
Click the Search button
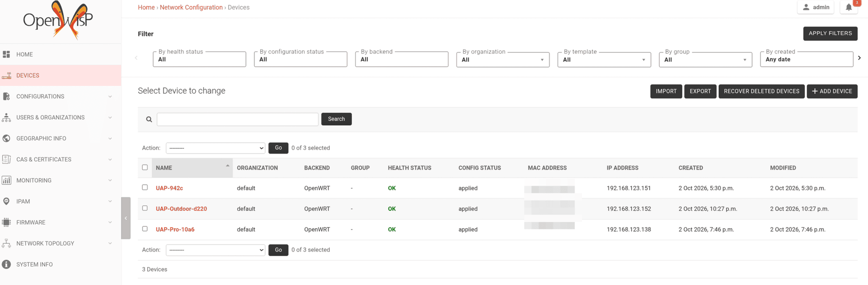[336, 119]
